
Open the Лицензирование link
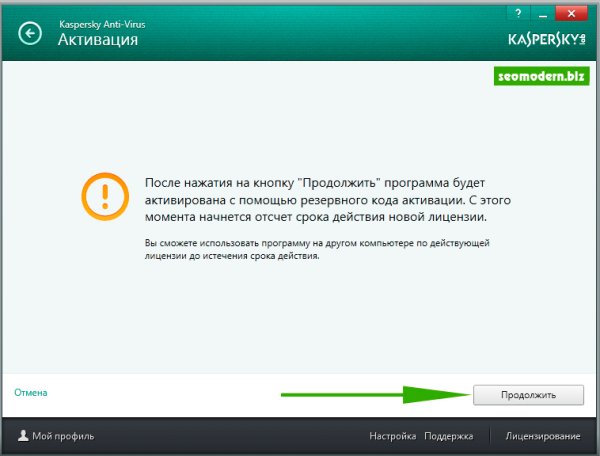(543, 436)
